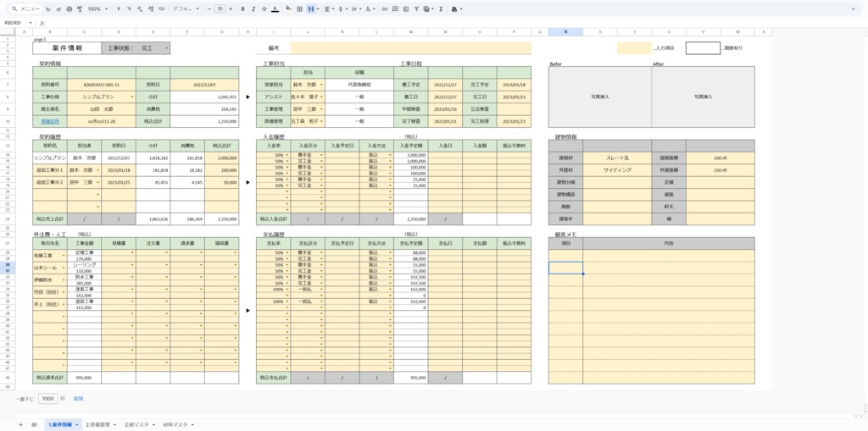Open the 123 number formats button
868x431 pixels.
point(161,8)
